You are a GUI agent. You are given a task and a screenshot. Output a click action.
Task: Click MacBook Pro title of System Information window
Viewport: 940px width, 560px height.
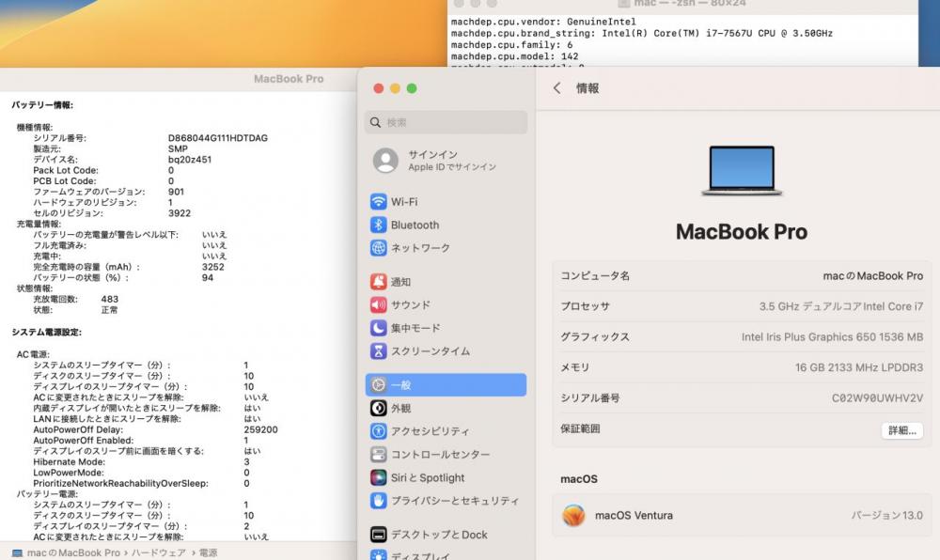(x=289, y=79)
